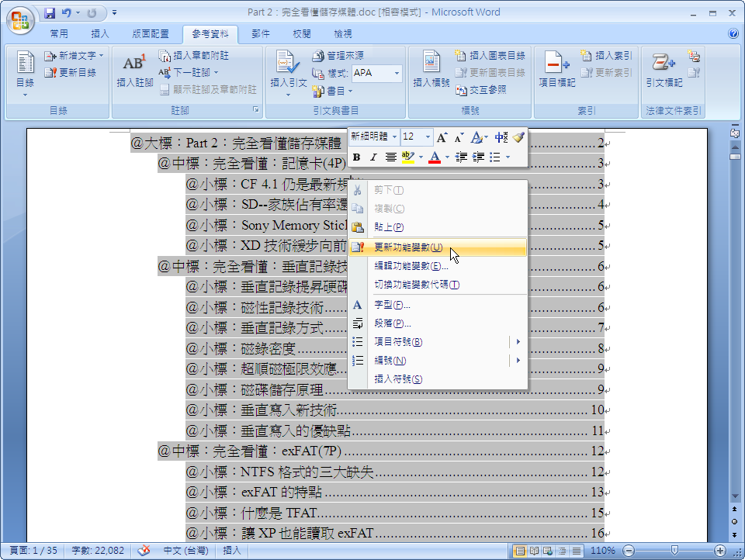Open the Office Button menu
This screenshot has width=745, height=560.
click(x=20, y=20)
